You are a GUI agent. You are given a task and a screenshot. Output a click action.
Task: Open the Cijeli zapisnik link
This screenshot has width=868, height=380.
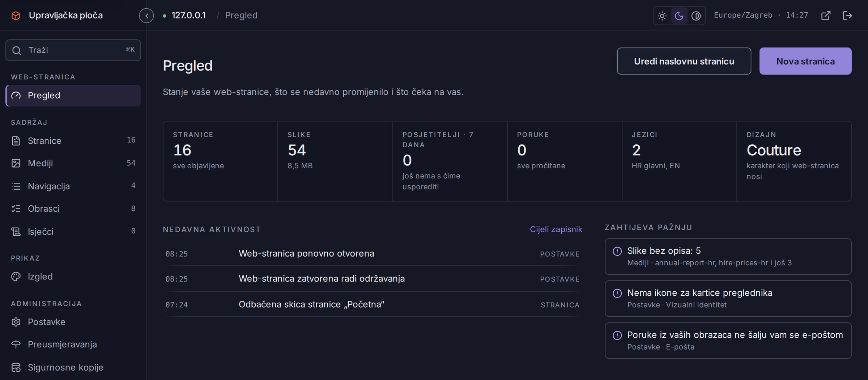(556, 229)
